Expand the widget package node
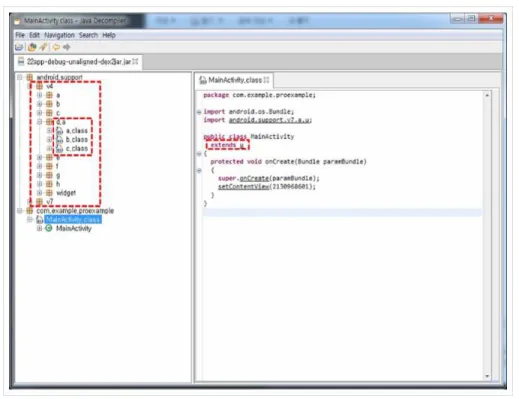Image resolution: width=519 pixels, height=399 pixels. pos(39,193)
